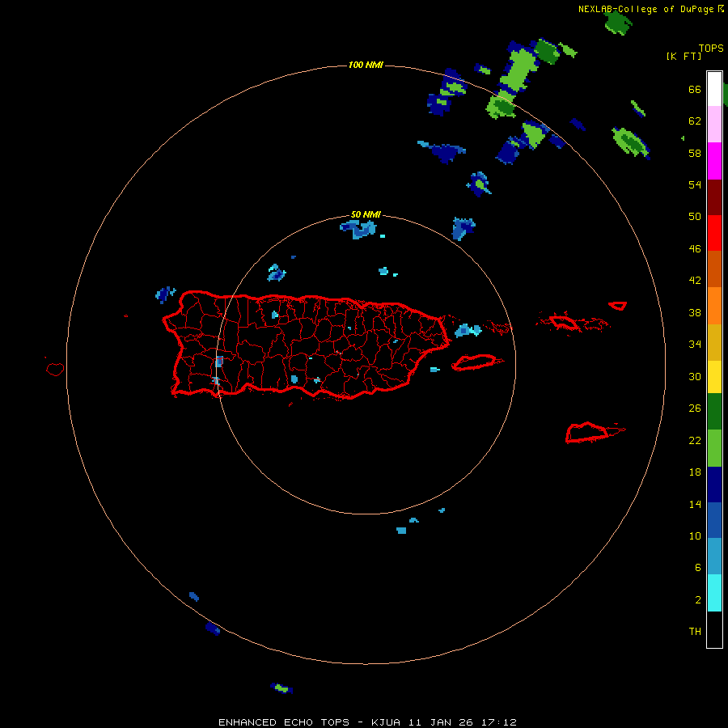Screen dimensions: 728x728
Task: Click the blue echo off Puerto Rico's northwest corner
Action: coord(165,294)
